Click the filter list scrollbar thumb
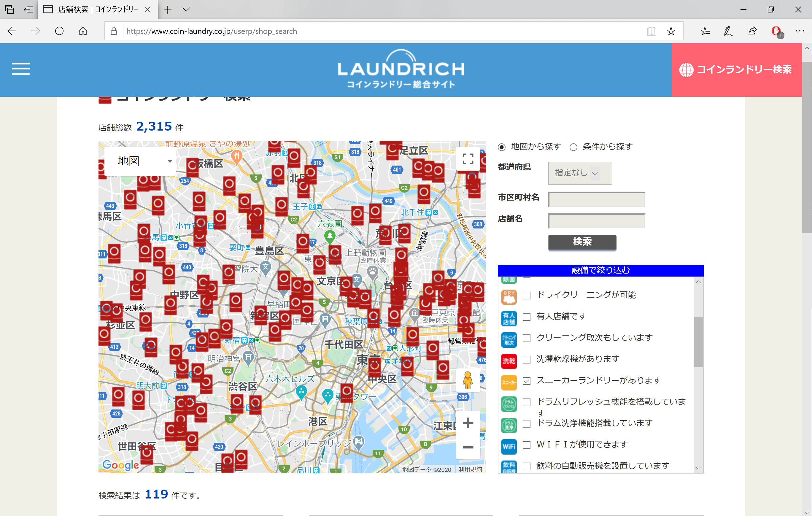The width and height of the screenshot is (812, 516). click(698, 342)
